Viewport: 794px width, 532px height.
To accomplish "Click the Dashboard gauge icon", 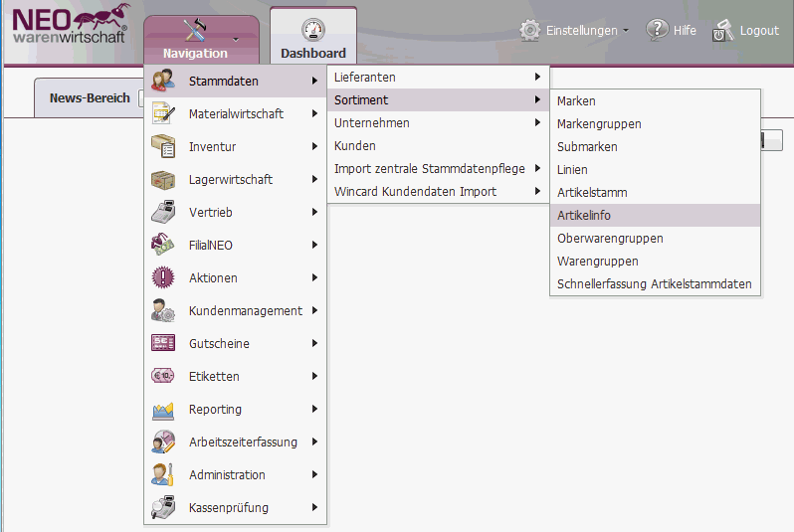I will point(313,30).
